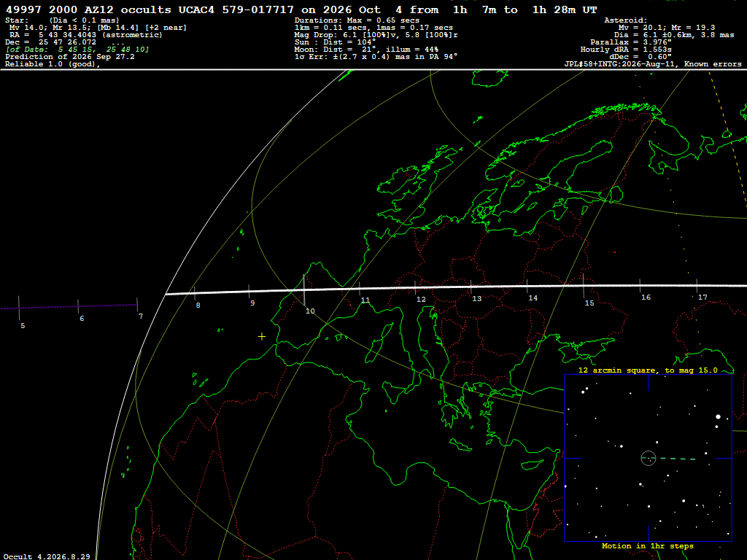
Task: Click the 'Occult 4.2026.8.29' version label
Action: (47, 556)
